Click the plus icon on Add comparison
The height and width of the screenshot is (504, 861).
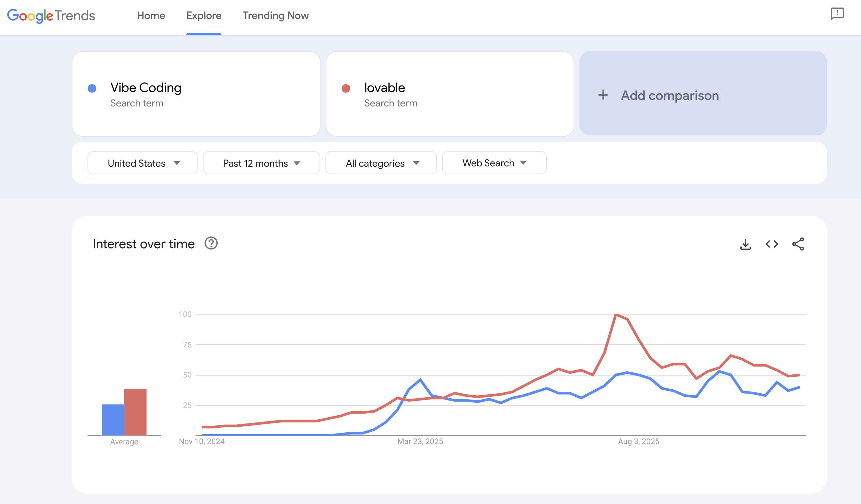[603, 96]
